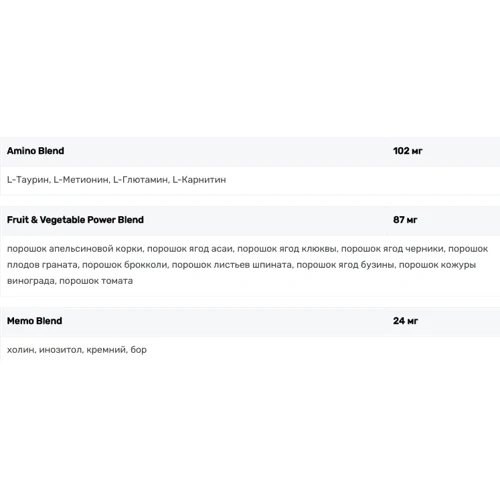Image resolution: width=500 pixels, height=500 pixels.
Task: Select the 102 мг amount value
Action: pos(408,151)
